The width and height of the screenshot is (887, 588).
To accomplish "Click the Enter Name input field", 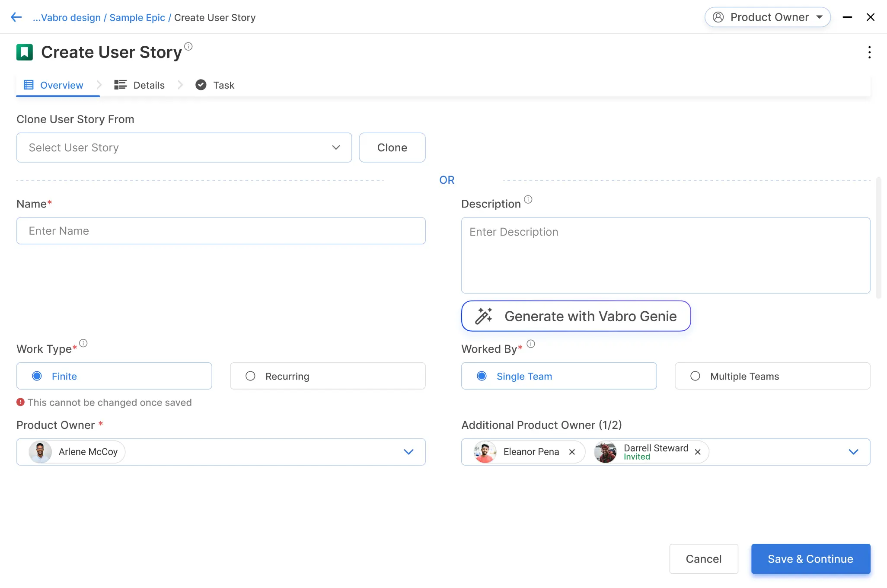I will click(221, 231).
